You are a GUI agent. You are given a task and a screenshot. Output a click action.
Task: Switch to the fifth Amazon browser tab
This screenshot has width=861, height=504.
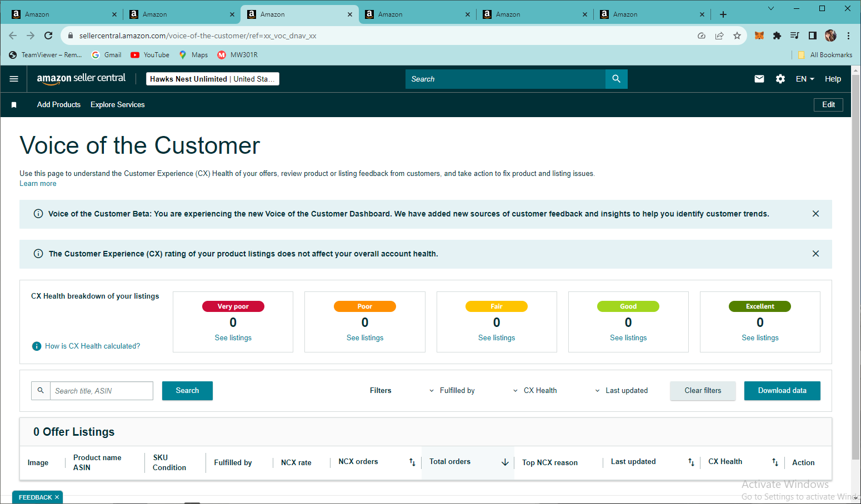tap(535, 14)
